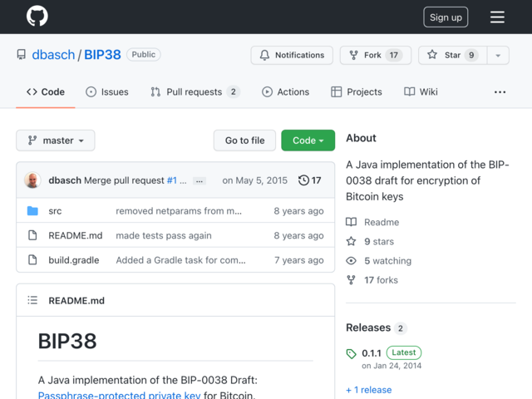Click the README.md file icon

32,235
